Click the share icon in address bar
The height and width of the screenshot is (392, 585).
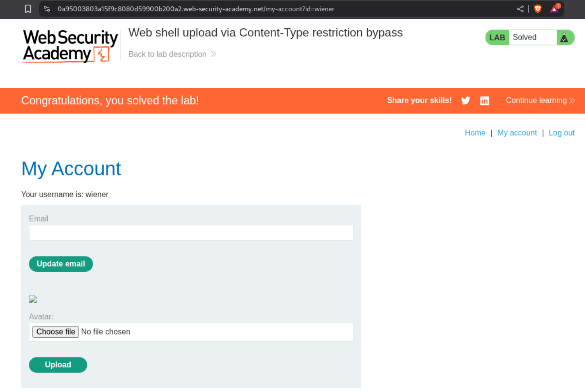click(520, 9)
